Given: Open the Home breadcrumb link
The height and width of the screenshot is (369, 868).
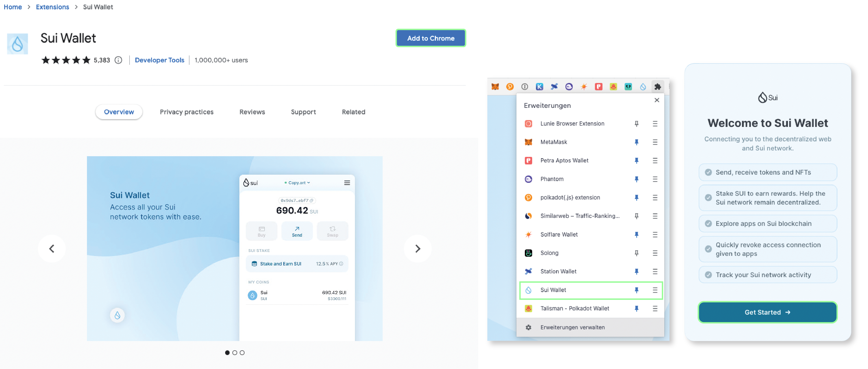Looking at the screenshot, I should (x=13, y=7).
